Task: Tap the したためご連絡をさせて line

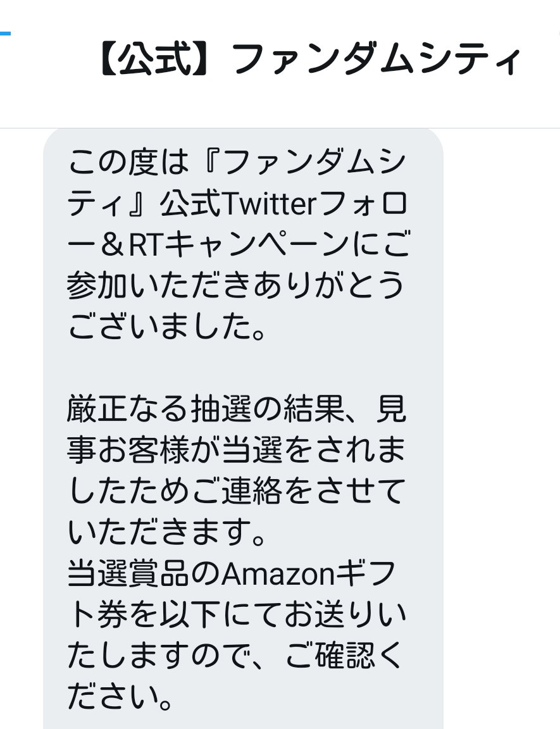Action: 237,490
